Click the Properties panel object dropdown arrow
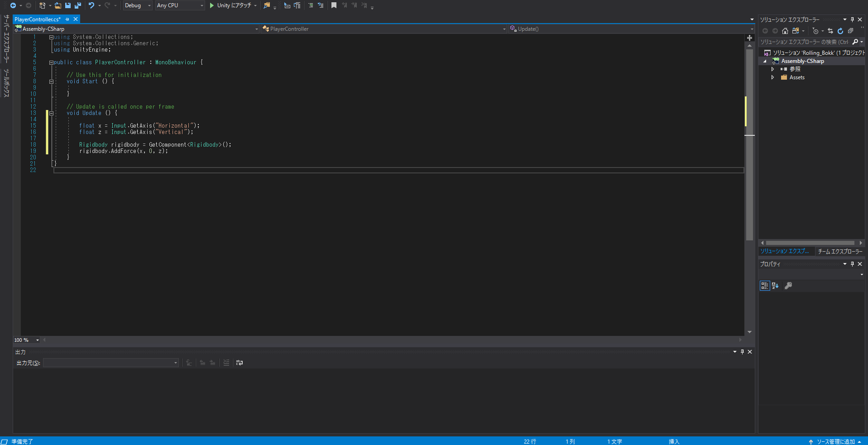This screenshot has height=445, width=868. coord(862,274)
